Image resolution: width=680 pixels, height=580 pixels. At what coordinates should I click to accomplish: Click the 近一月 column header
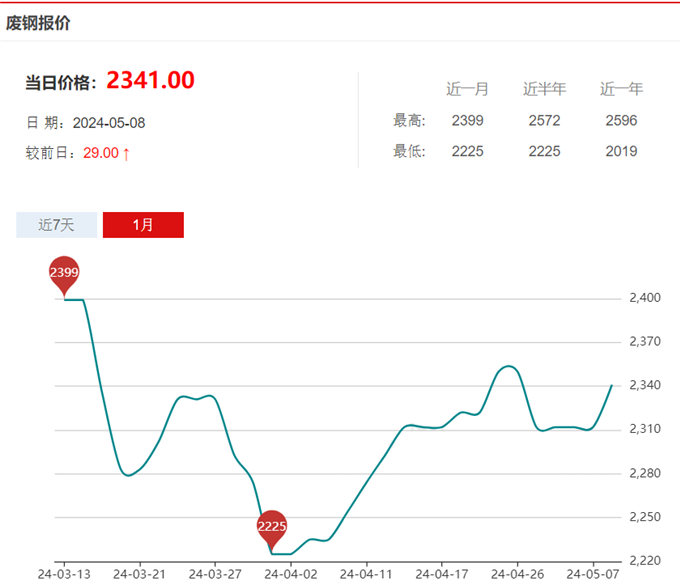tap(467, 89)
